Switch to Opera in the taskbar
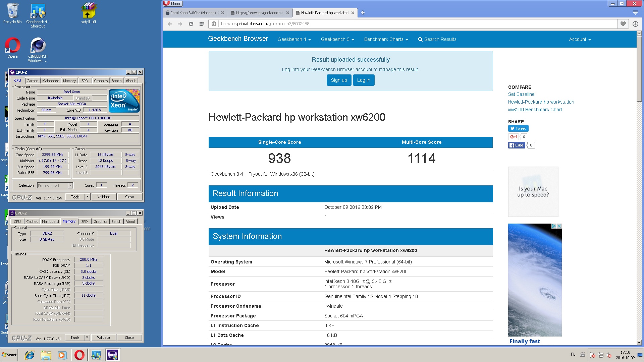The image size is (644, 362). (x=79, y=355)
